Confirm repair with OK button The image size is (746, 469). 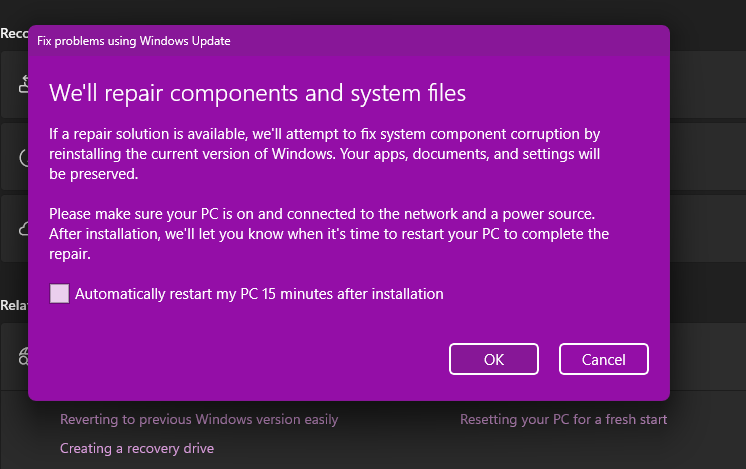(494, 359)
